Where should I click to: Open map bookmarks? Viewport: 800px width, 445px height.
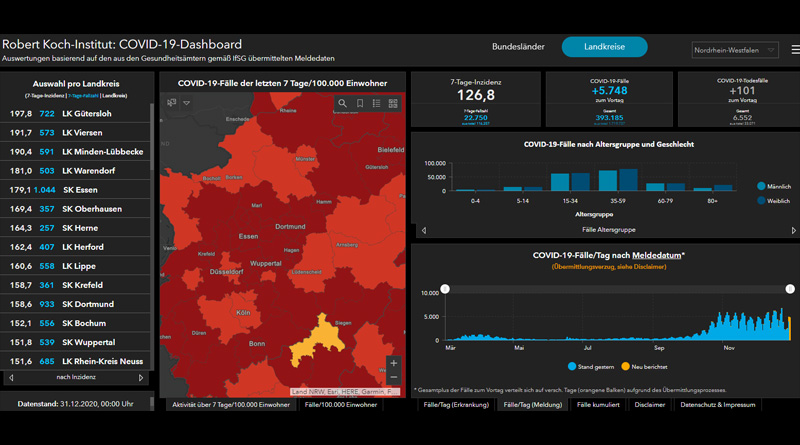[x=360, y=103]
